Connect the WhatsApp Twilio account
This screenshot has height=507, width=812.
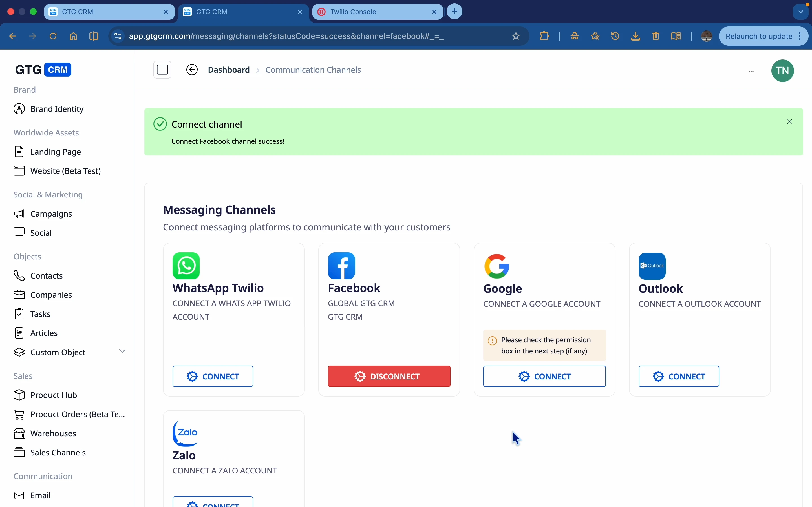coord(212,376)
